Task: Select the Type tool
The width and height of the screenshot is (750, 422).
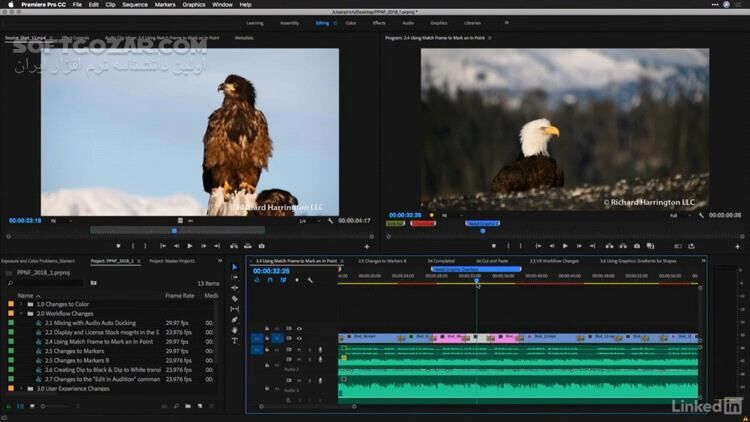Action: 234,341
